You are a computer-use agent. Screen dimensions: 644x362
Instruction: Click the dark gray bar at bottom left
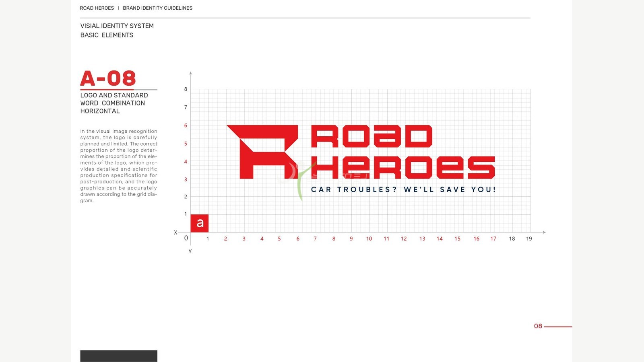(119, 356)
